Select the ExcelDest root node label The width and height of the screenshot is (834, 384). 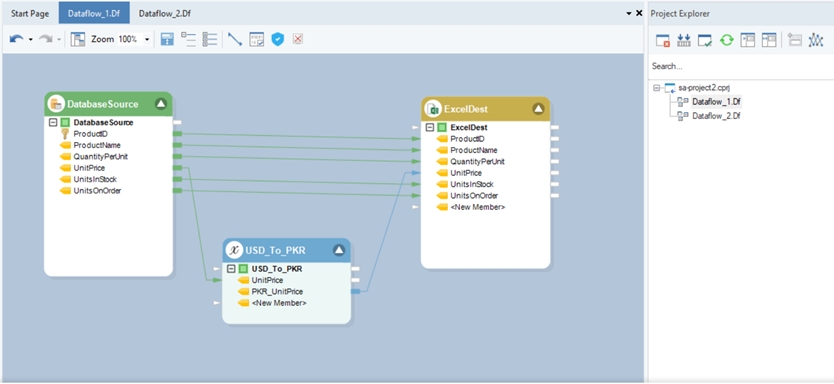[469, 128]
